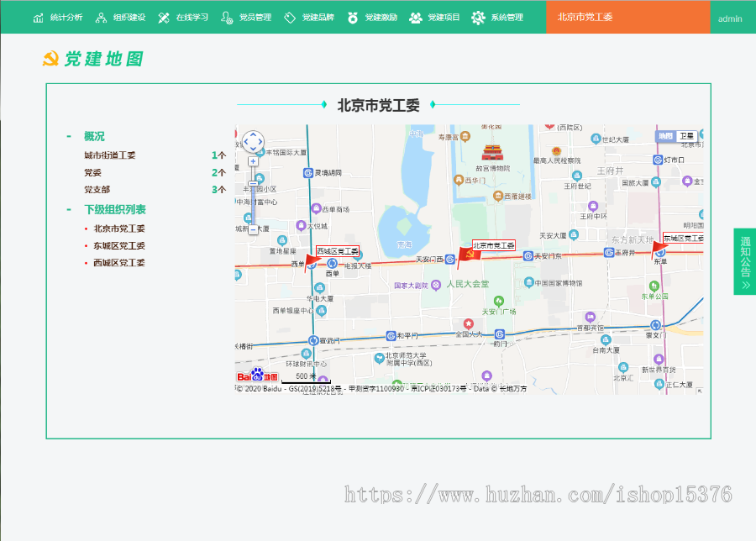This screenshot has width=756, height=541.
Task: Select 北京市党工委 in the organization list
Action: pos(119,228)
